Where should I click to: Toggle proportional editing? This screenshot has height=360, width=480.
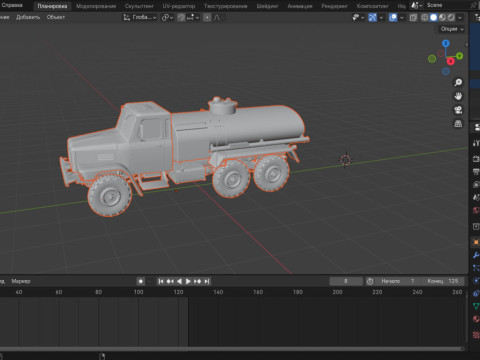click(207, 17)
